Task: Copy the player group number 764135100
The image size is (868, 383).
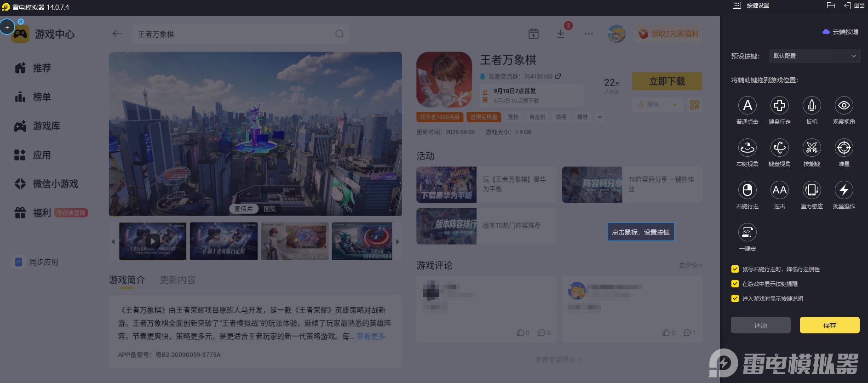Action: pyautogui.click(x=558, y=76)
